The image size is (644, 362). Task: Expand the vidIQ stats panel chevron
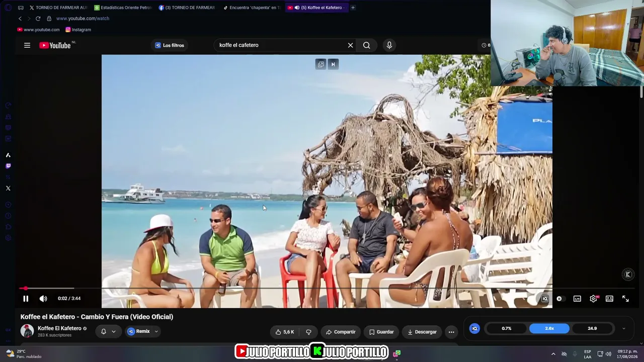coord(624,328)
